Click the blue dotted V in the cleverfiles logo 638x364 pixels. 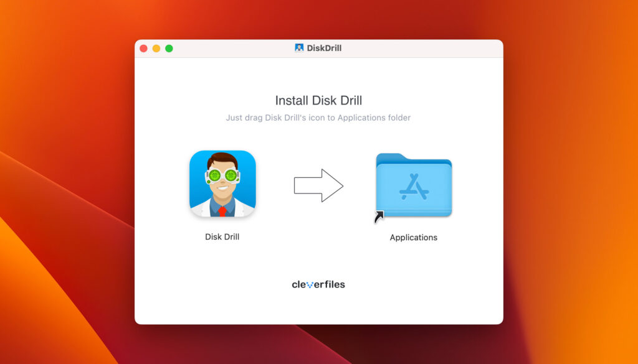(310, 284)
